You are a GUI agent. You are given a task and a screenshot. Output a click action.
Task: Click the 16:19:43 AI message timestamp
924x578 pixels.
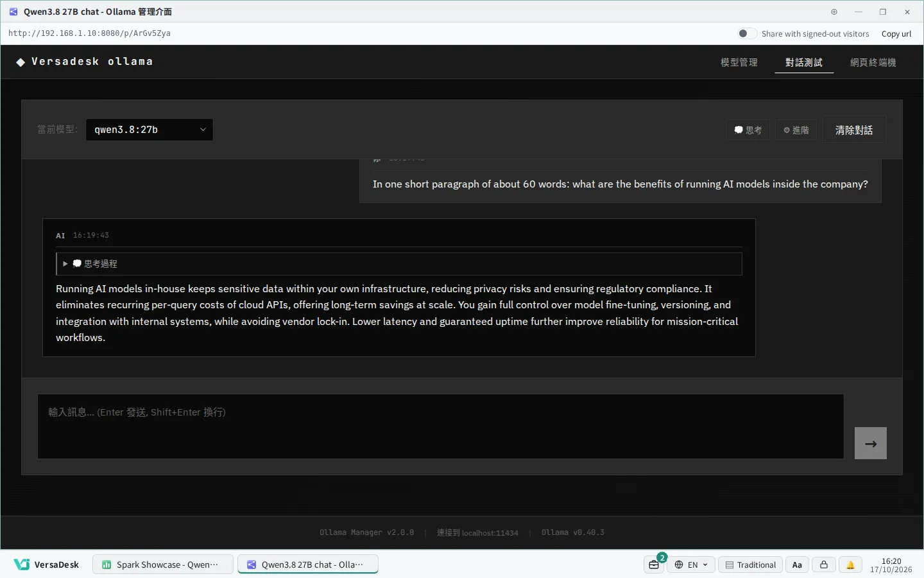point(91,236)
